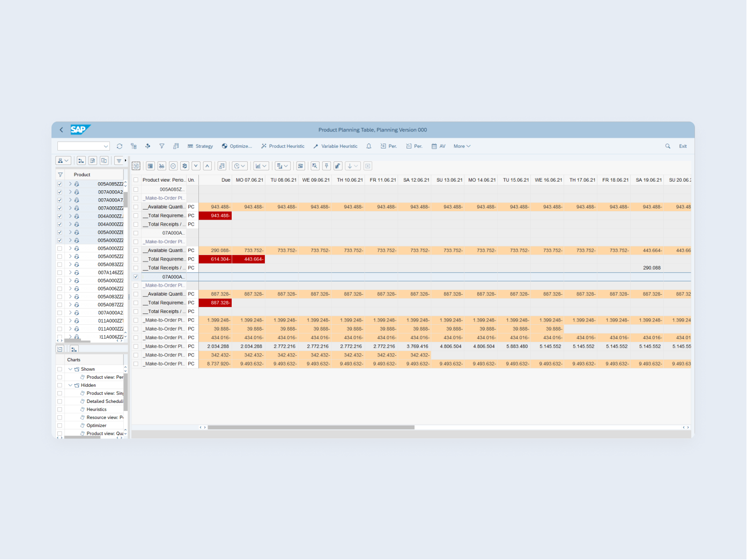Click the document icon before Strategy

tap(176, 146)
